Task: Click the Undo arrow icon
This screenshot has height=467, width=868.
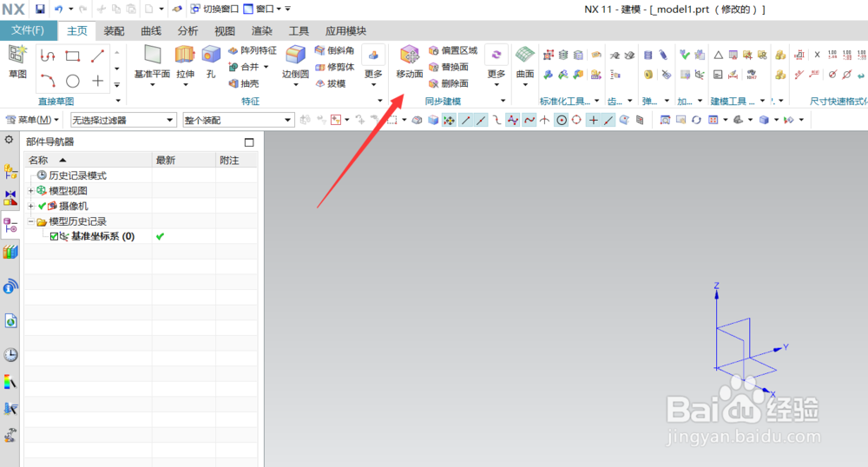Action: click(x=58, y=9)
